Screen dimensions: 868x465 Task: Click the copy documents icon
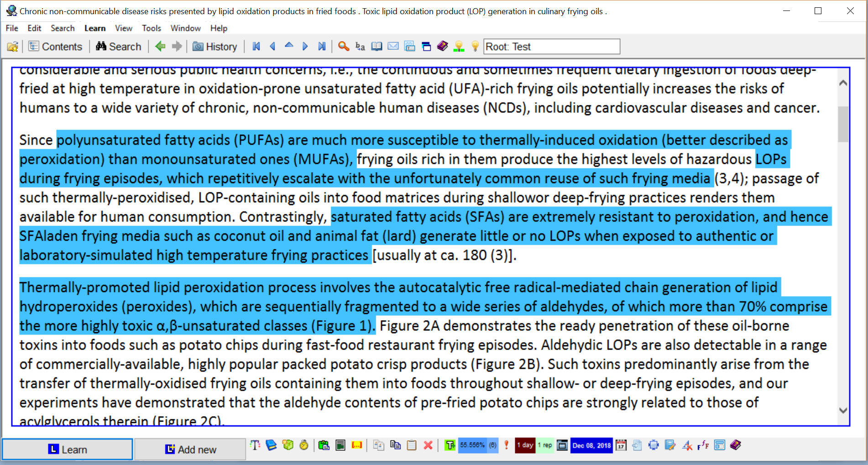(x=395, y=445)
